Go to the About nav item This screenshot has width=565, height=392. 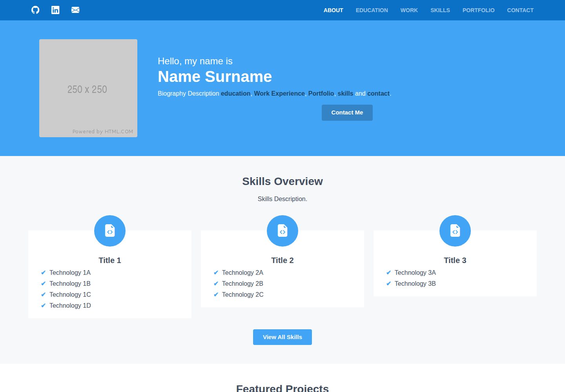(x=334, y=10)
